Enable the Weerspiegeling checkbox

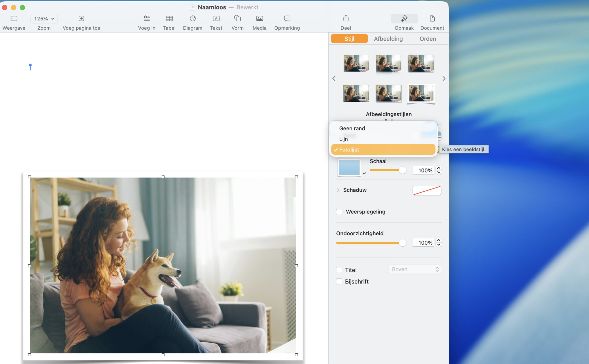tap(339, 212)
